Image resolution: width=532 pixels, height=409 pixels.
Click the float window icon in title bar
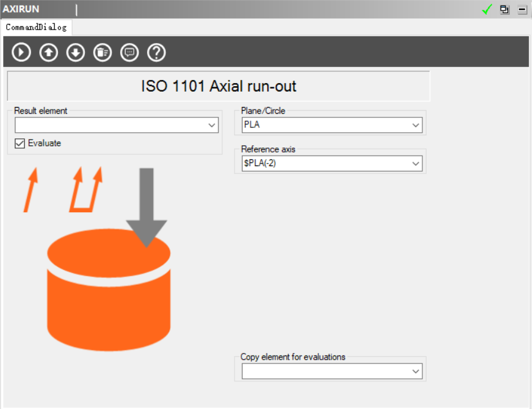coord(505,9)
